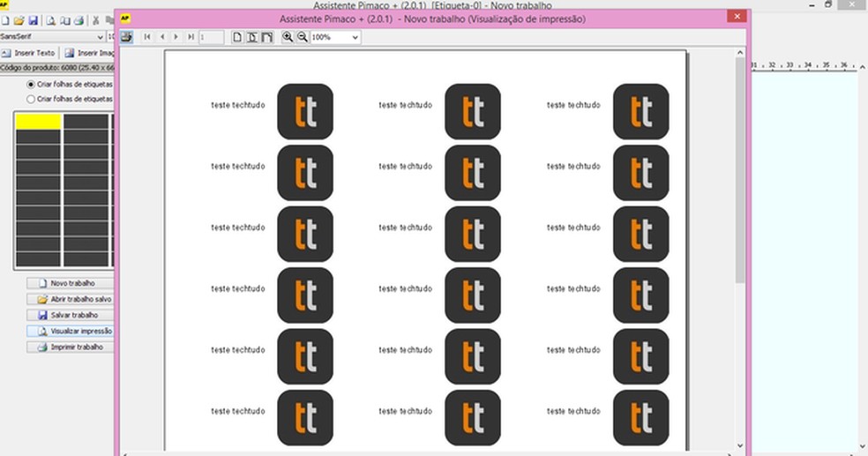The height and width of the screenshot is (456, 868).
Task: Go to first page in preview
Action: point(147,37)
